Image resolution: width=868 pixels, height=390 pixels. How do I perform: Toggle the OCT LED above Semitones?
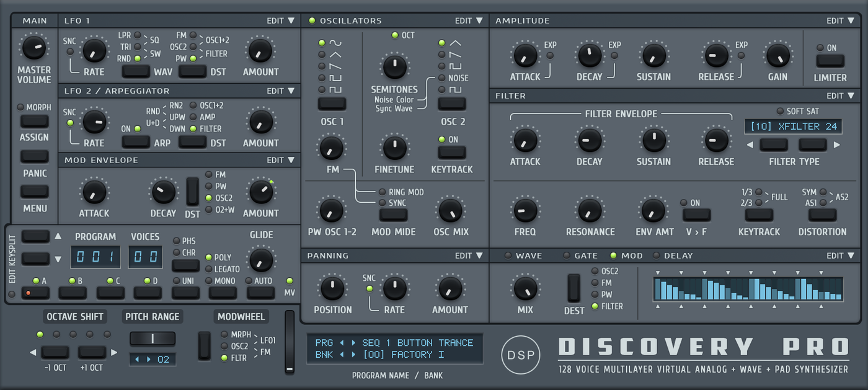click(x=394, y=35)
